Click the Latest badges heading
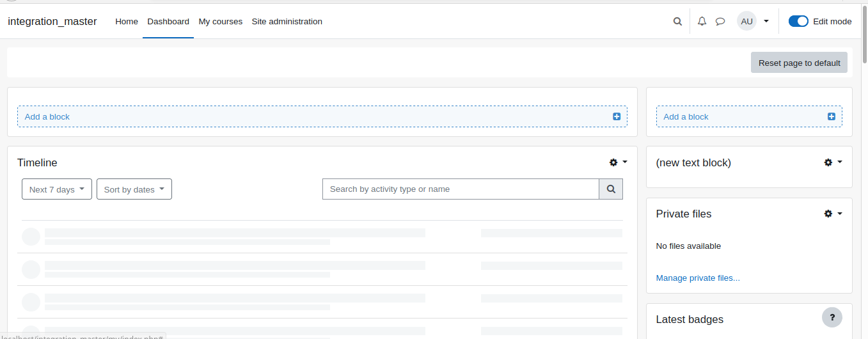 690,319
